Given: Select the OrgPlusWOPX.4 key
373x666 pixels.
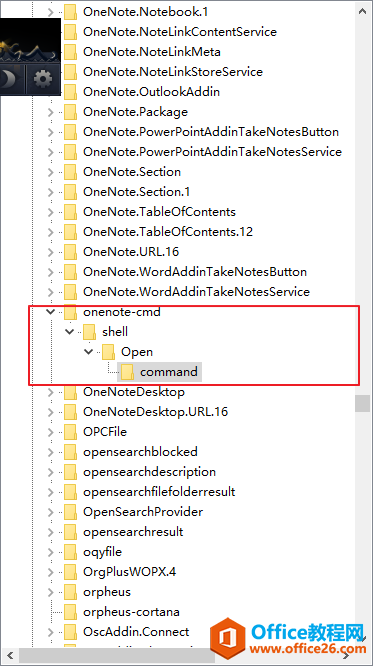Looking at the screenshot, I should (130, 572).
